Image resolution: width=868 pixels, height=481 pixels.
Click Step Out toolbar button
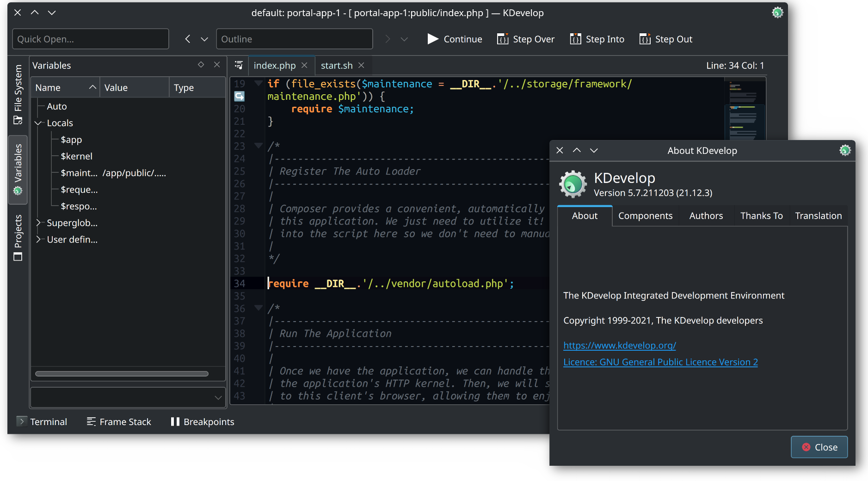666,39
